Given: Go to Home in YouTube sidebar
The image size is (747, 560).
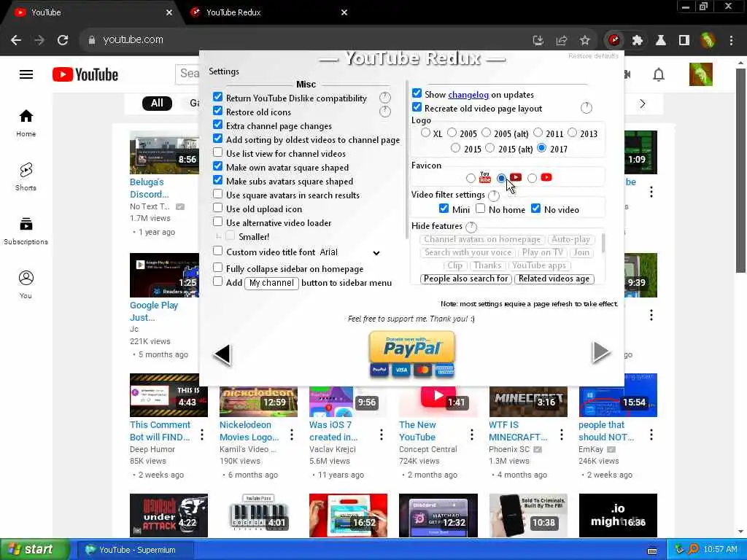Looking at the screenshot, I should tap(26, 122).
